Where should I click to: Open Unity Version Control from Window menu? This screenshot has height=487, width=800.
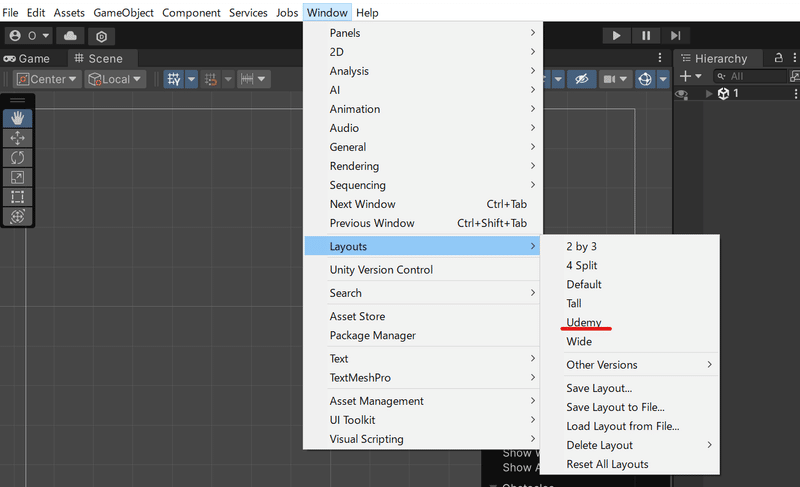(423, 270)
